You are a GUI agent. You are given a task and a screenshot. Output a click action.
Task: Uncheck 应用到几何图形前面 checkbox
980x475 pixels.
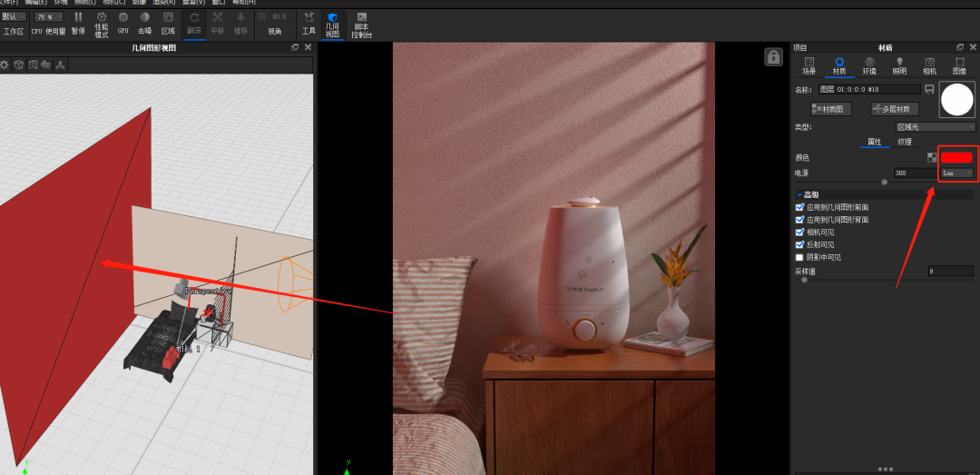799,207
